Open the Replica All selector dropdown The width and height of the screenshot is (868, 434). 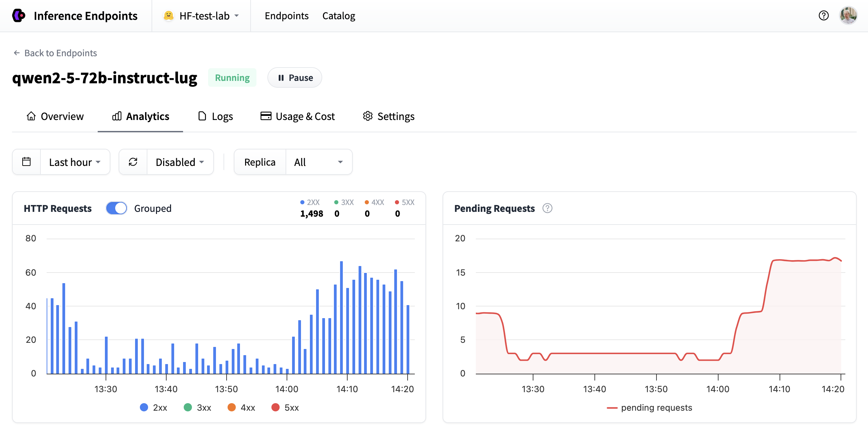pyautogui.click(x=318, y=162)
